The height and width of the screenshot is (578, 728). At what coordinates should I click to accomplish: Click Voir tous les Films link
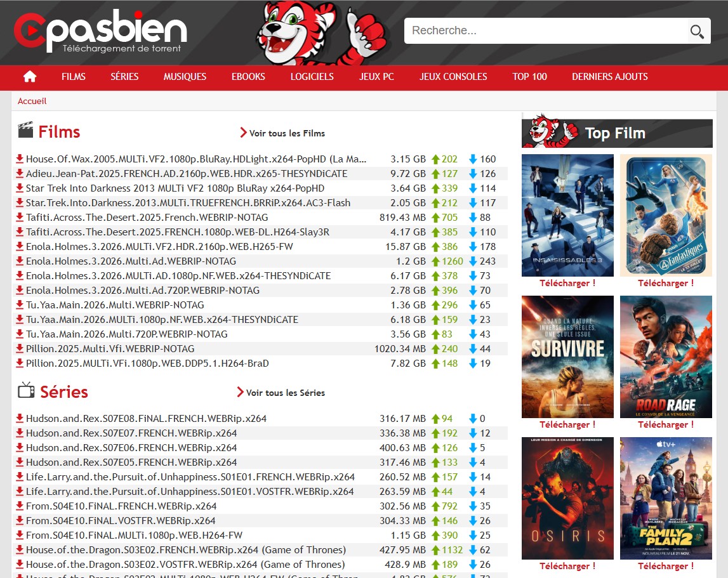(287, 133)
